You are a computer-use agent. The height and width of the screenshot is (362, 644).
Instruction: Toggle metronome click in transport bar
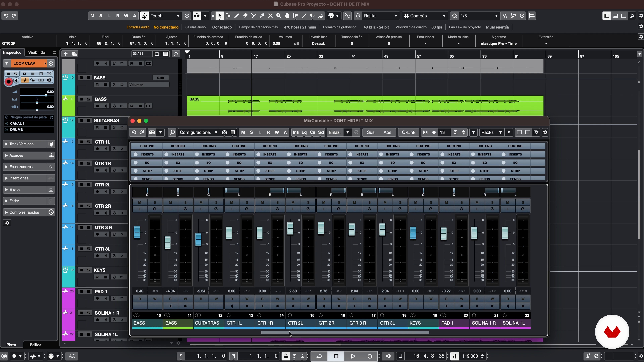point(588,356)
